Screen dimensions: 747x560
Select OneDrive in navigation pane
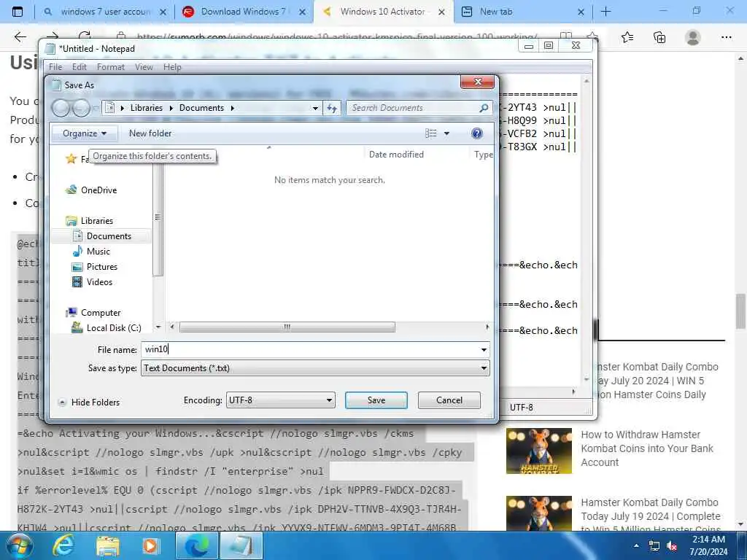(x=98, y=190)
